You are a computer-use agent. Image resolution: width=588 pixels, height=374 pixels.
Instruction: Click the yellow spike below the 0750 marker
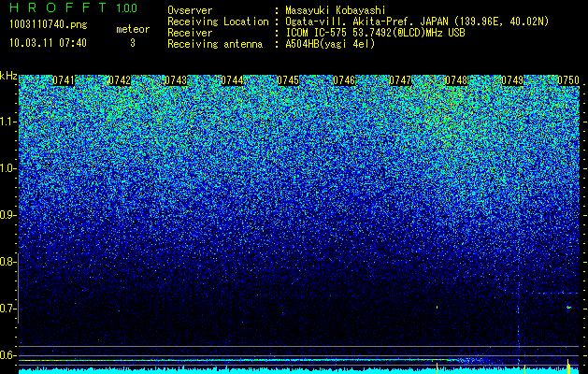point(568,367)
